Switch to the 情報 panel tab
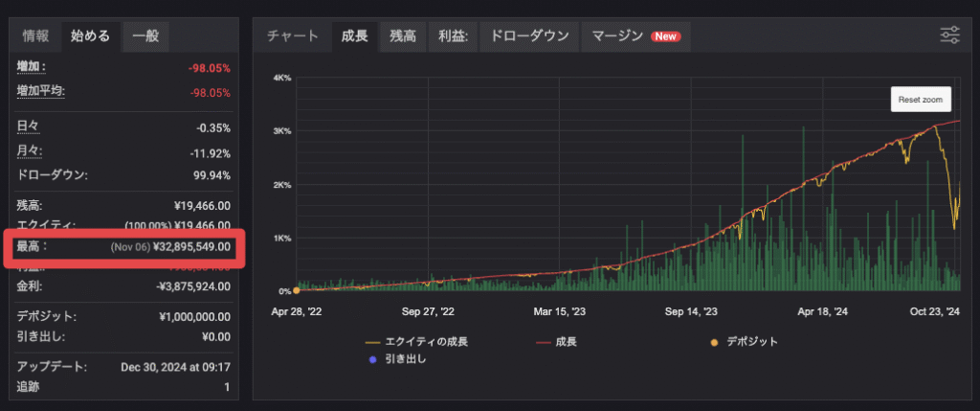The height and width of the screenshot is (411, 980). tap(35, 36)
